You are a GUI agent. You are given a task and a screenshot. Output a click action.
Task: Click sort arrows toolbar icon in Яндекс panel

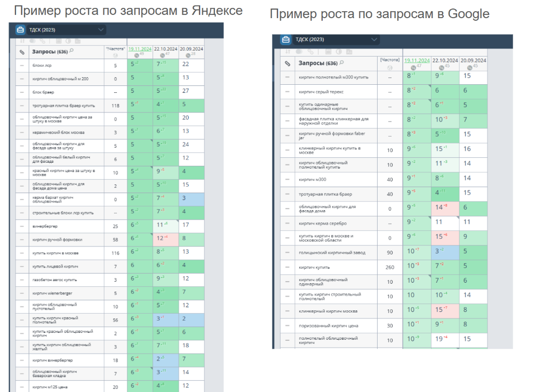[x=22, y=41]
